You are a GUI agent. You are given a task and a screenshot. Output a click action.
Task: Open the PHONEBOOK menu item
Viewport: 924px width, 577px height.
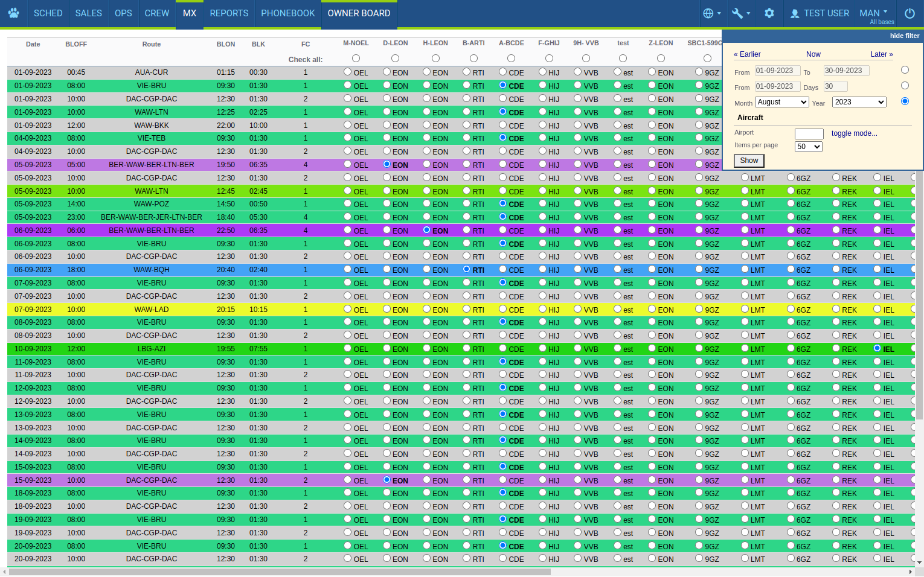(x=287, y=13)
